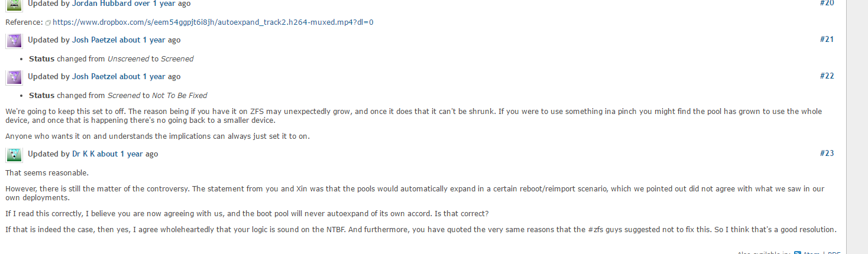Open the Dr K K author link
The image size is (868, 254).
pyautogui.click(x=83, y=154)
